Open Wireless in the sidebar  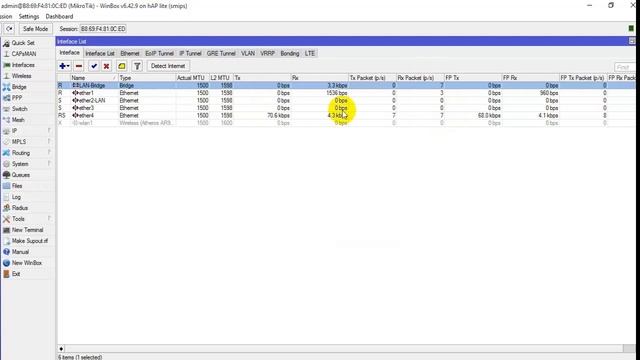point(21,76)
